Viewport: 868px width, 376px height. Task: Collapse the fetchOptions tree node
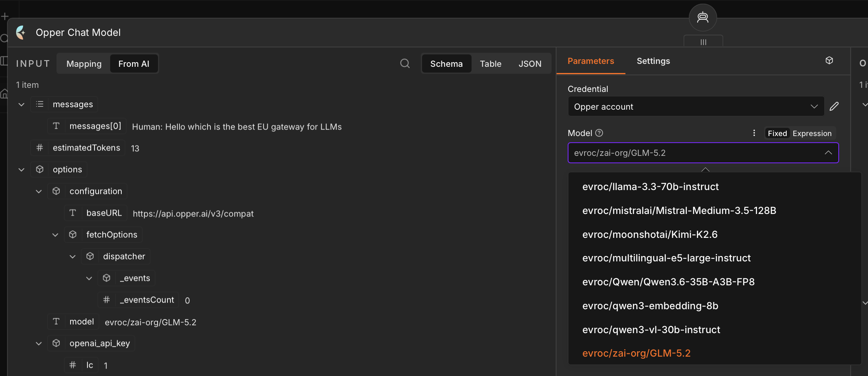[x=55, y=235]
